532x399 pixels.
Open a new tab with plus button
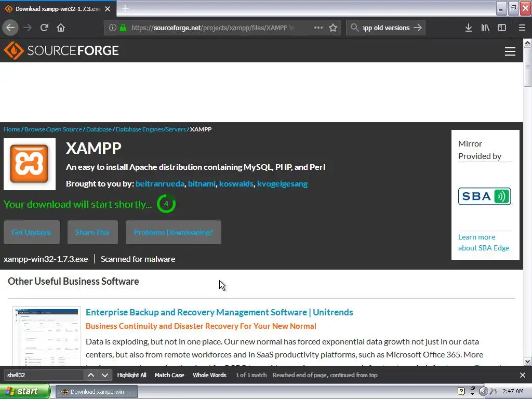[125, 8]
